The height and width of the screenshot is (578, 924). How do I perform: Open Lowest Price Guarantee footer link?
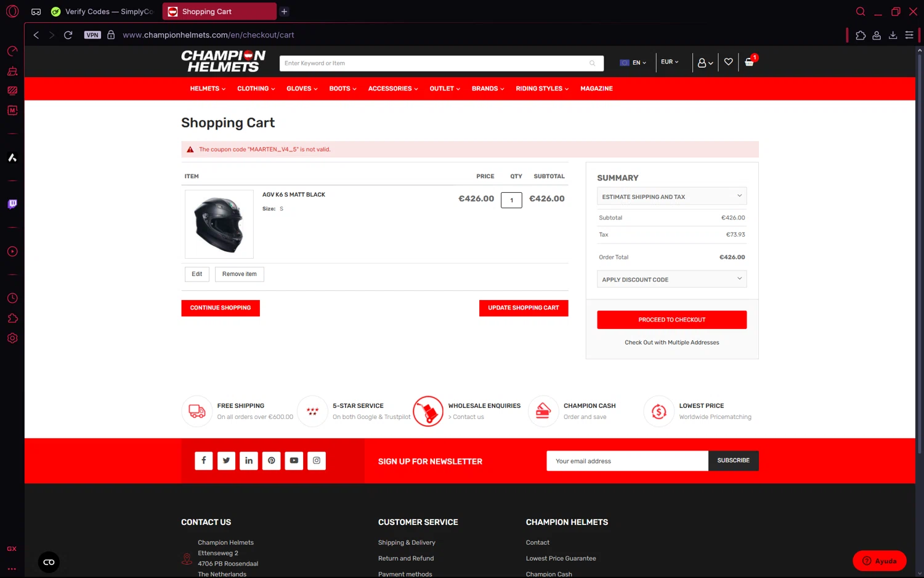pyautogui.click(x=561, y=559)
